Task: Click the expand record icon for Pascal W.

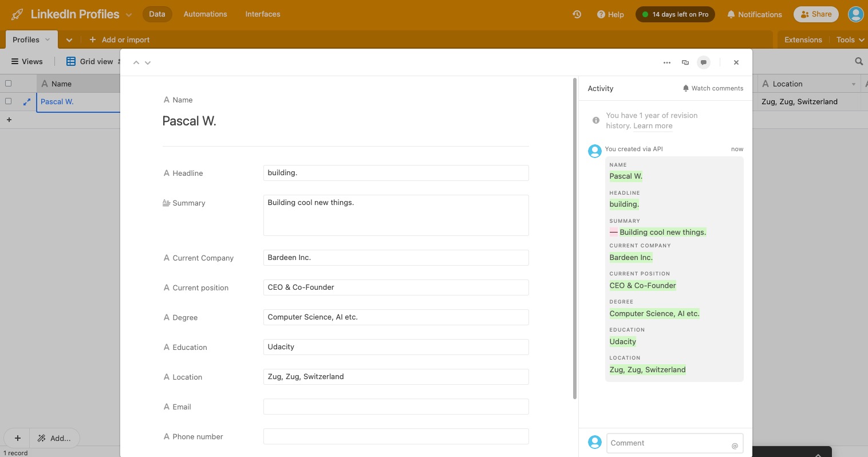Action: [x=26, y=102]
